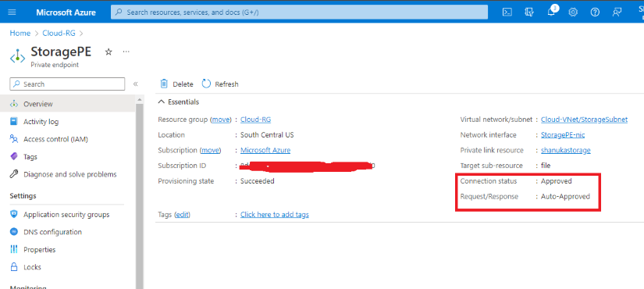Click the Overview icon in sidebar
This screenshot has width=644, height=289.
point(14,104)
